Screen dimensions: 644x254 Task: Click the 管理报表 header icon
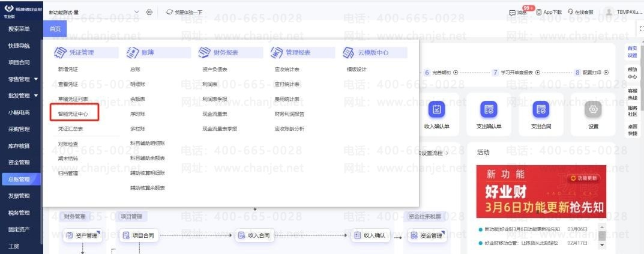pyautogui.click(x=277, y=53)
